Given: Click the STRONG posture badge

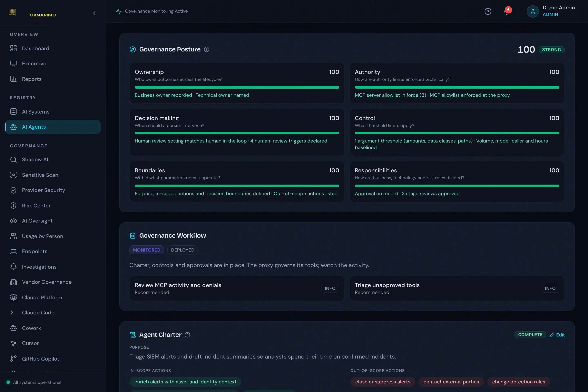Looking at the screenshot, I should (x=551, y=49).
